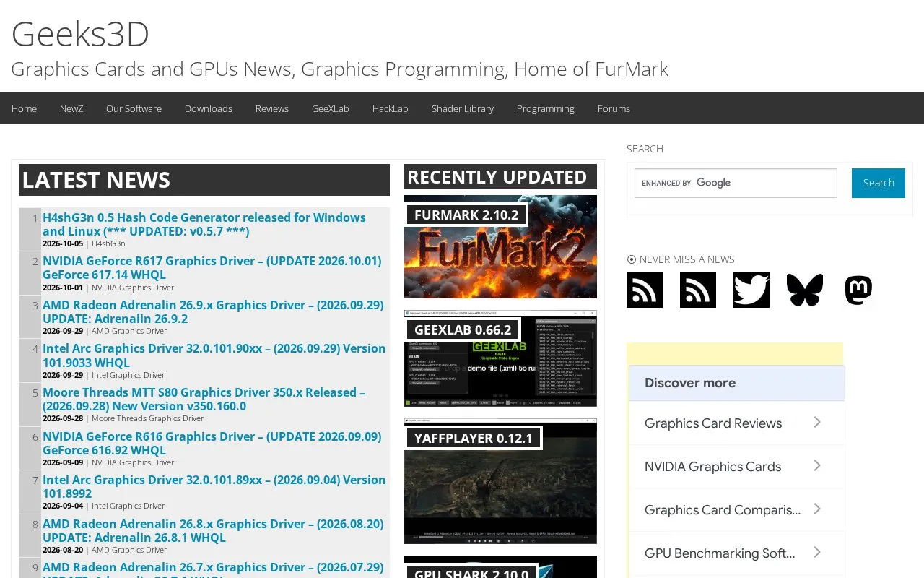Open the NVIDIA GeForce R616 driver article
Screen dimensions: 924x578
(x=212, y=444)
